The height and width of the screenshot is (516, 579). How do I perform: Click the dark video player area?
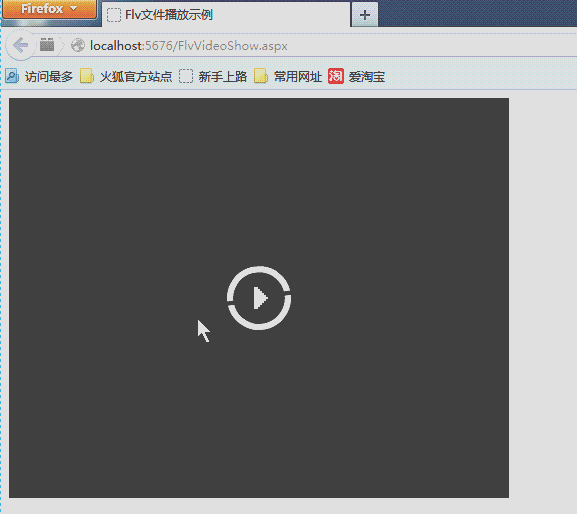point(259,299)
